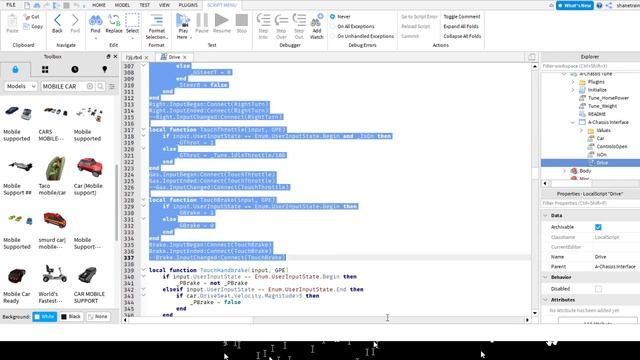Set Toolbox background to White
The image size is (640, 360).
coord(44,316)
